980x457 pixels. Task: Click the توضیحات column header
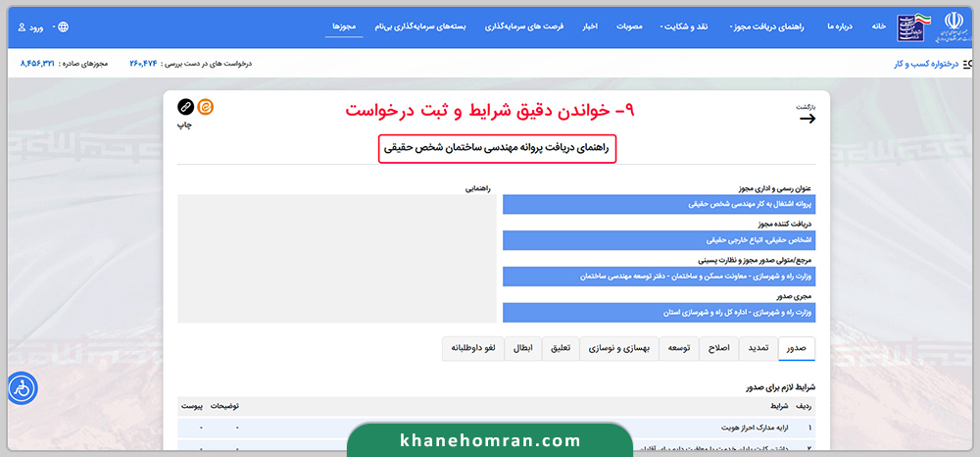click(x=225, y=406)
